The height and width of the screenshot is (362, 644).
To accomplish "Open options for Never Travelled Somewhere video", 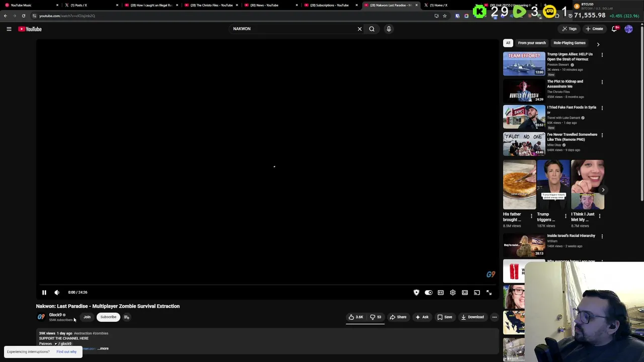I will click(602, 135).
